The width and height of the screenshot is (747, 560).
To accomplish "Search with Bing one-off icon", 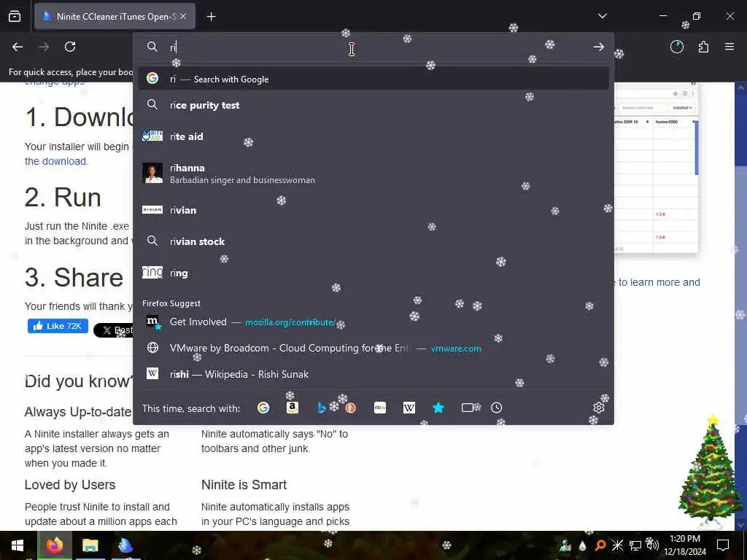I will point(322,408).
